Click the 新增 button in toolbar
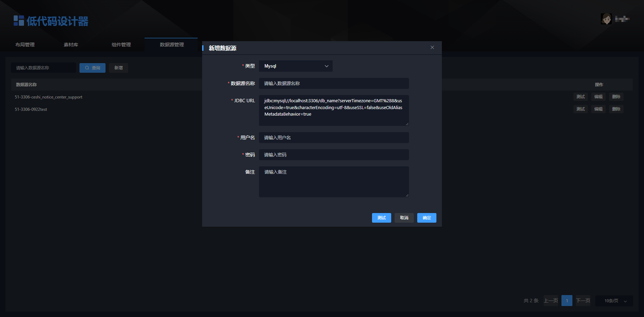Image resolution: width=644 pixels, height=317 pixels. click(119, 68)
